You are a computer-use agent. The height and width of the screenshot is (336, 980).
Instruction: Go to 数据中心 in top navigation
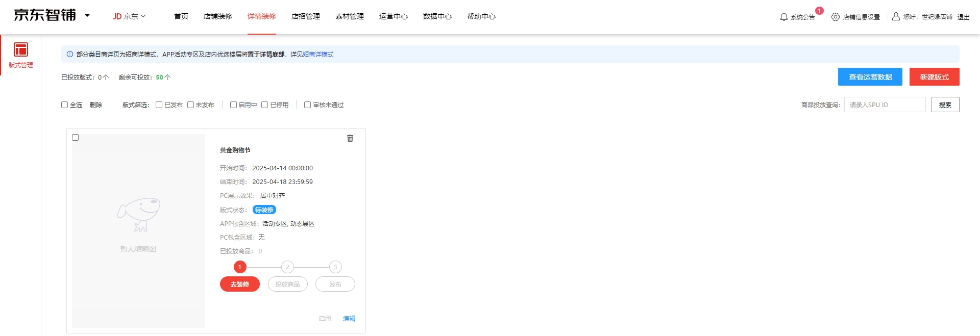pos(437,16)
